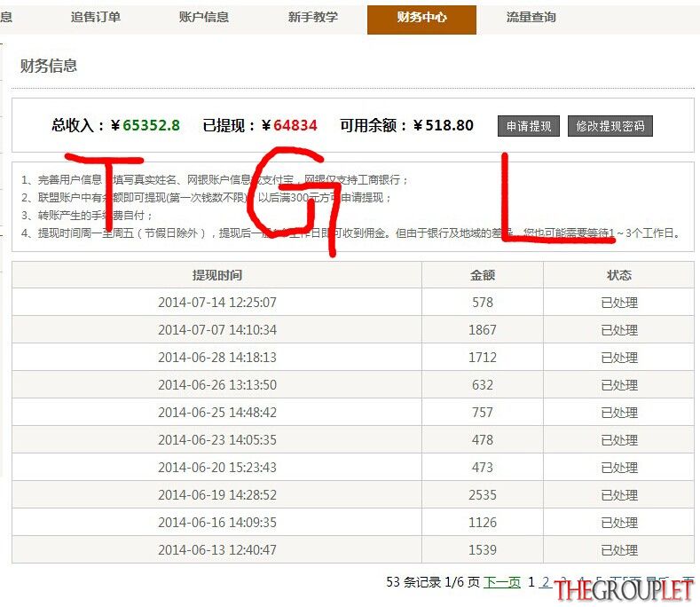This screenshot has height=607, width=700.
Task: Click the row dated 2014-06-25 14:48:42
Action: [353, 413]
